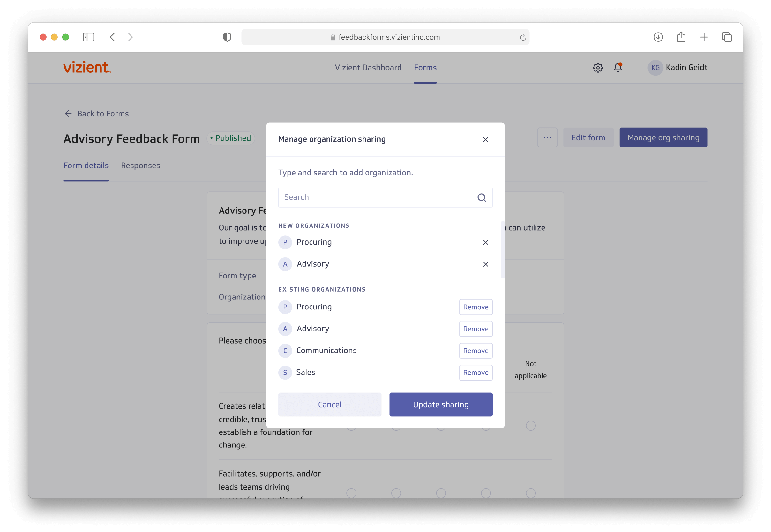This screenshot has height=532, width=771.
Task: Click Update sharing button
Action: coord(440,404)
